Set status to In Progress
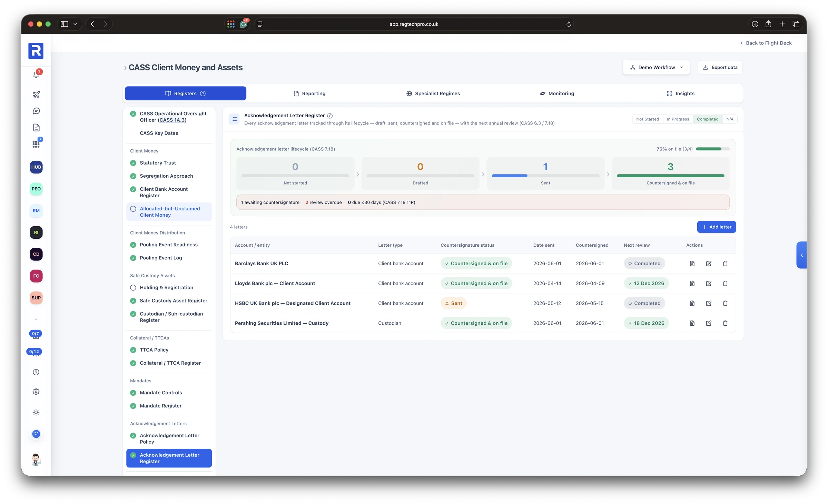The width and height of the screenshot is (828, 504). (x=678, y=119)
